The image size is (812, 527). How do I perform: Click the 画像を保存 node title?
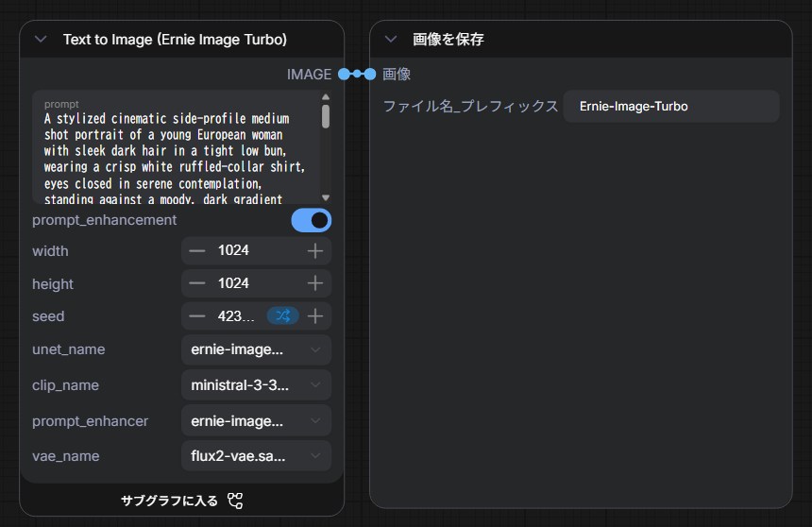[448, 40]
